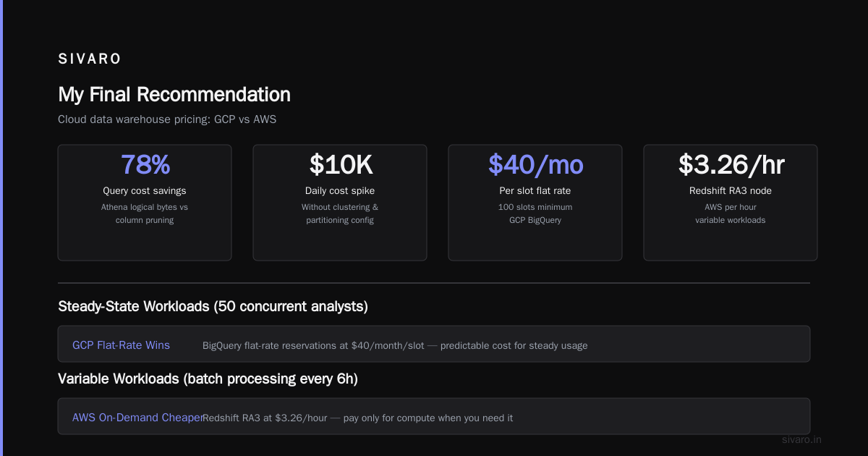Click the Steady-State Workloads heading
The width and height of the screenshot is (868, 456).
tap(213, 306)
